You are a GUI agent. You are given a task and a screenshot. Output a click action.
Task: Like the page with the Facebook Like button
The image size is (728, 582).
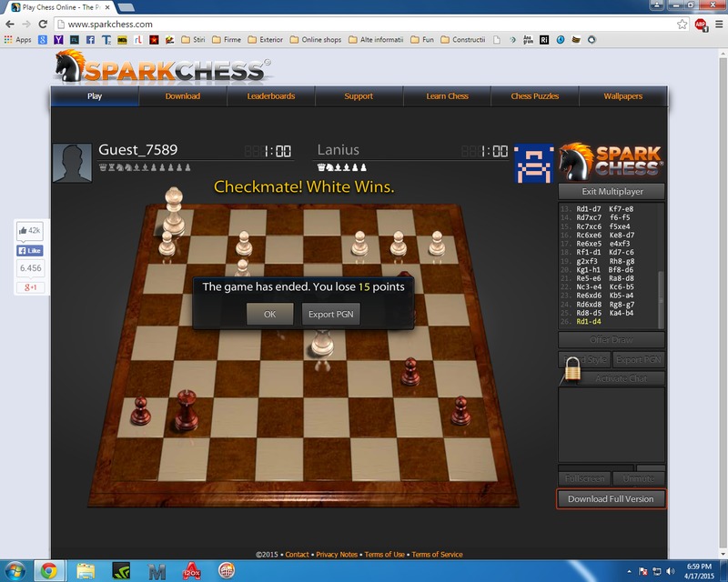click(x=30, y=251)
